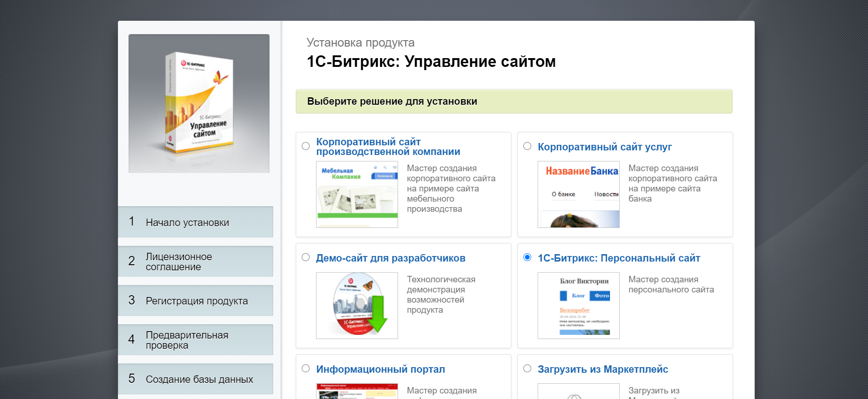Go to step 5 Создание базы данных

[195, 379]
